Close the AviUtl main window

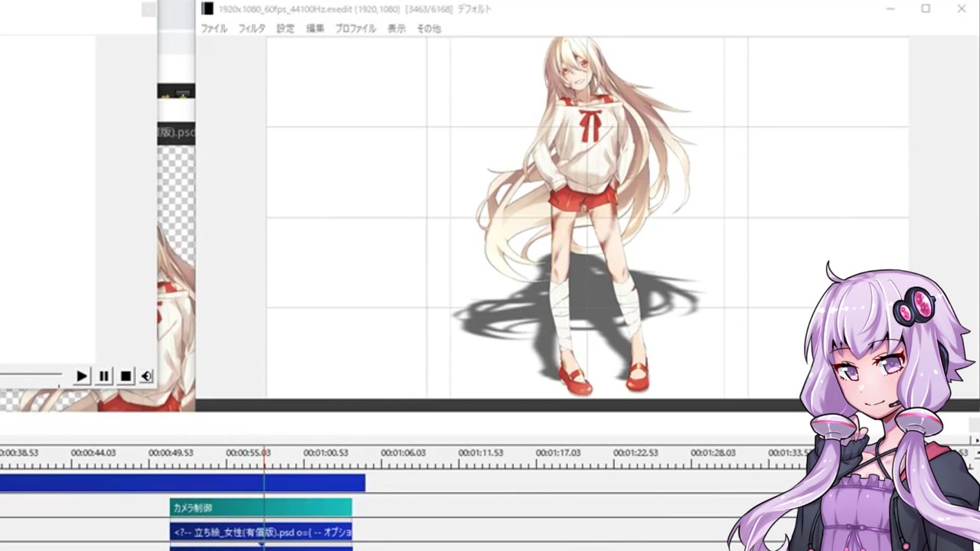click(962, 9)
